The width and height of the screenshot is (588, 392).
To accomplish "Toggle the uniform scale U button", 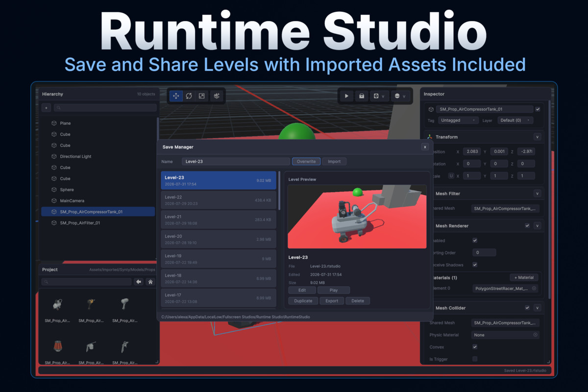I will [x=451, y=176].
